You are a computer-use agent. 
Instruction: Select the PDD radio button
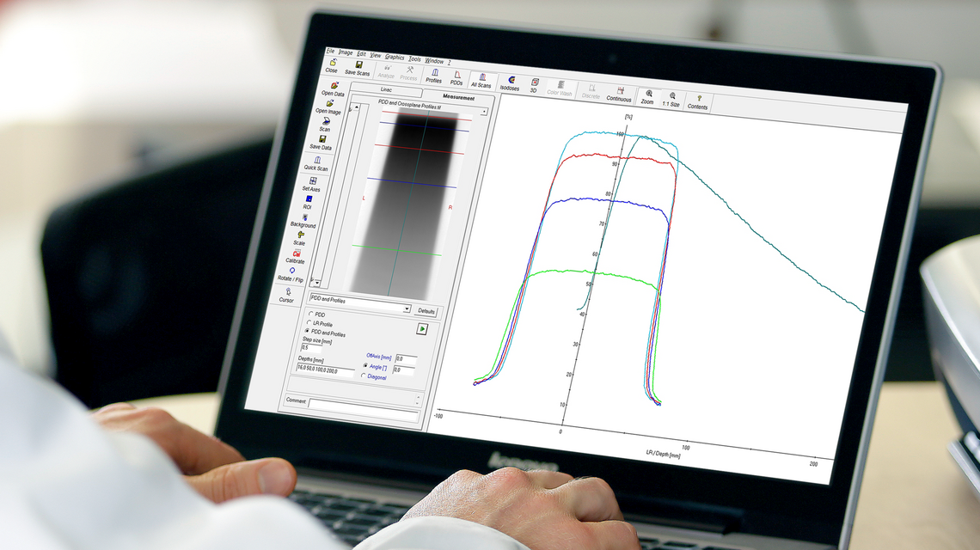309,315
